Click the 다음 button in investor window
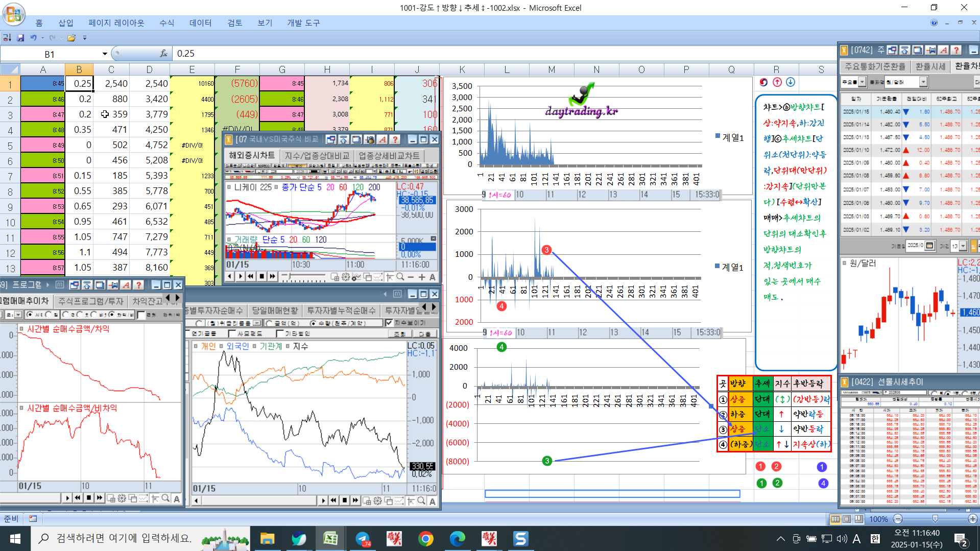The image size is (980, 551). (424, 333)
